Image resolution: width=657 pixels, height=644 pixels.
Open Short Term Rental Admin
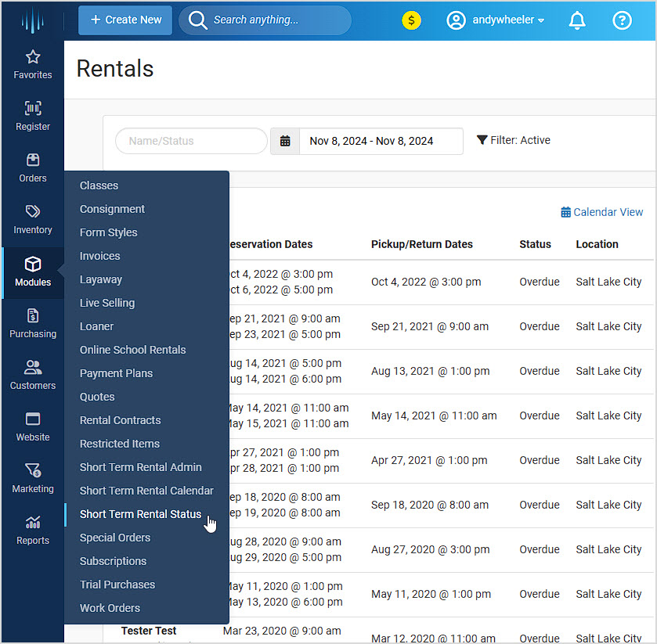[141, 467]
